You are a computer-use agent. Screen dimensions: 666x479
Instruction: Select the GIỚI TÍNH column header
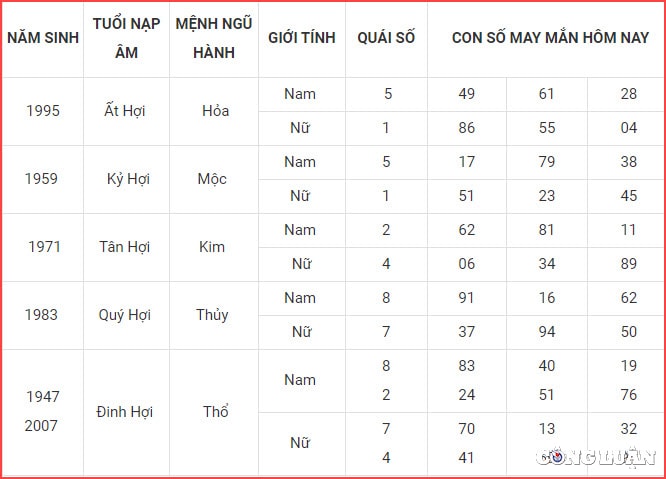pos(302,38)
